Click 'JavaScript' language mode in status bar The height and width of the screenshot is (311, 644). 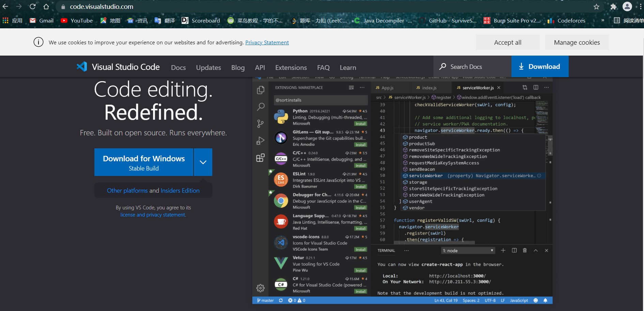click(x=519, y=300)
